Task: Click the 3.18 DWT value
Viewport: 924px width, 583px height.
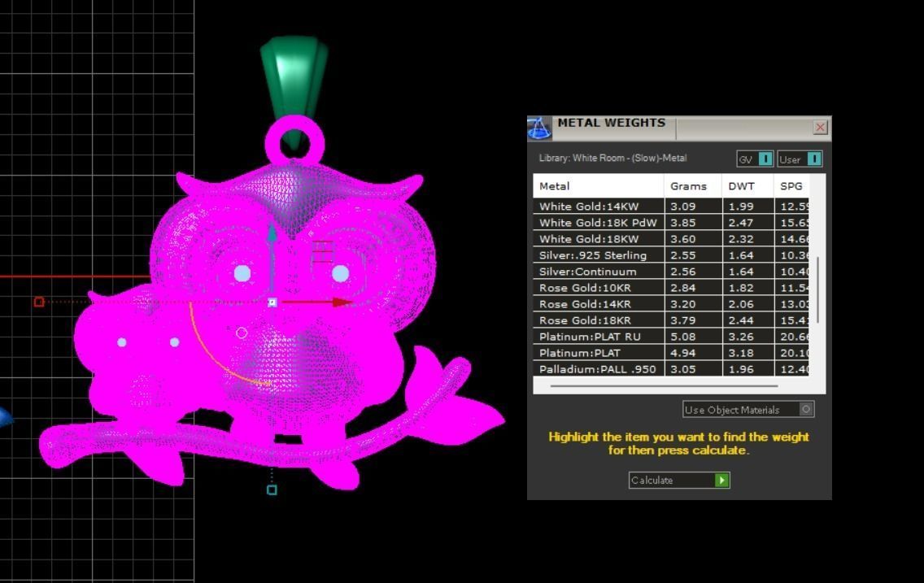Action: pyautogui.click(x=741, y=354)
